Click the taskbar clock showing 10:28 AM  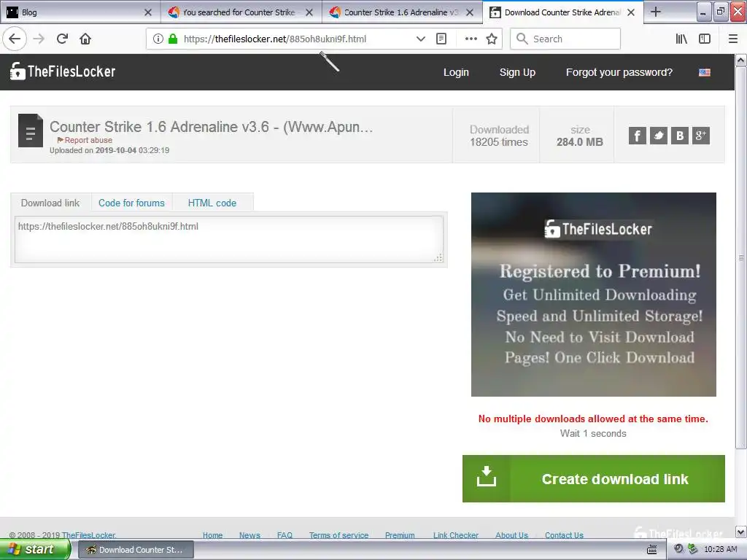(x=720, y=550)
